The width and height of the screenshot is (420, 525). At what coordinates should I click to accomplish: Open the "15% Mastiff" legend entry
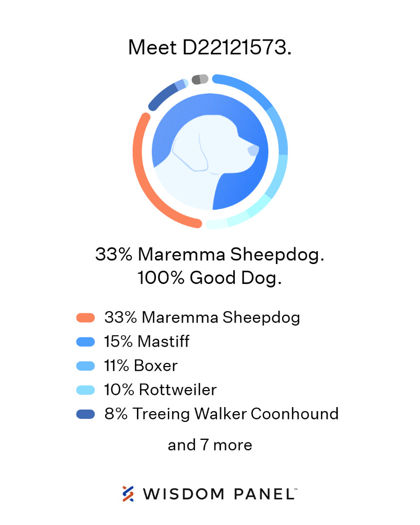pos(147,341)
